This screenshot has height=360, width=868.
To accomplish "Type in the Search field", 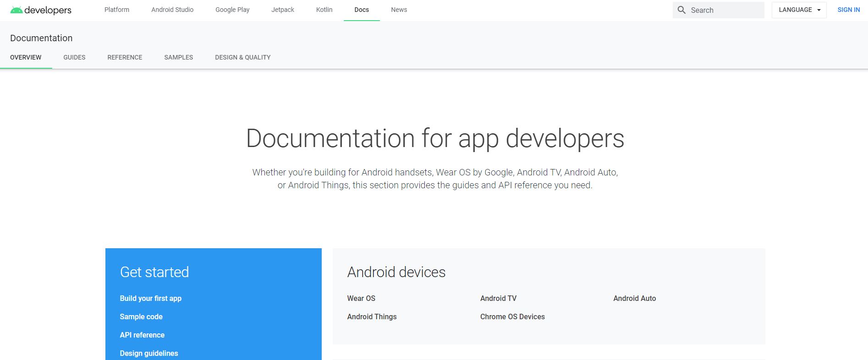I will (725, 10).
